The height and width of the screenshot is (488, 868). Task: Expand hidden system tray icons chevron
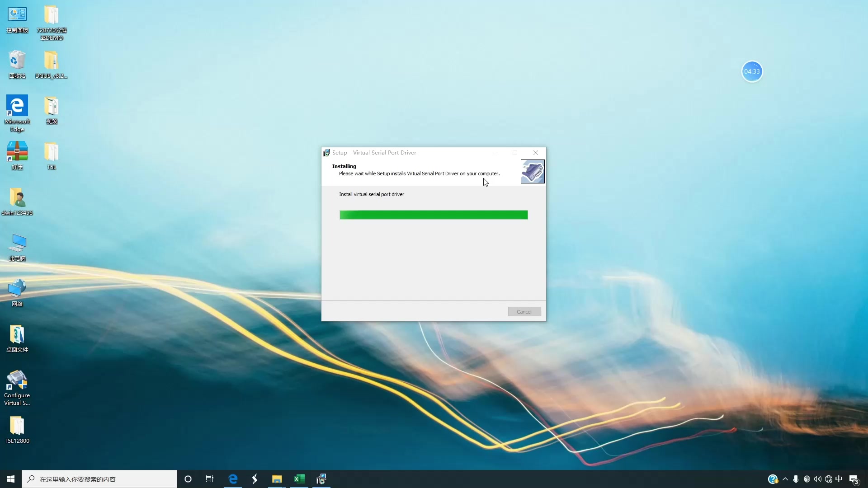point(785,479)
